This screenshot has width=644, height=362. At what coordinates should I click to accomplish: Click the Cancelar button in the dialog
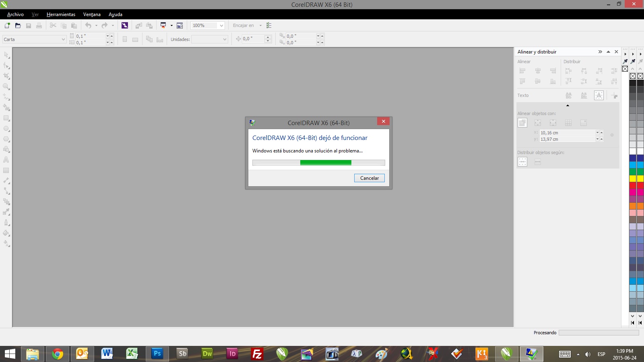369,178
